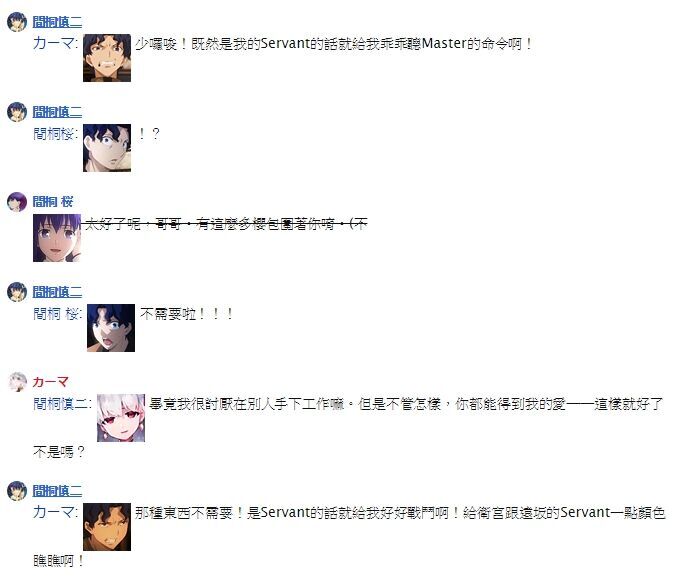Click the avatar icon of second post
Image resolution: width=680 pixels, height=580 pixels.
pyautogui.click(x=17, y=112)
